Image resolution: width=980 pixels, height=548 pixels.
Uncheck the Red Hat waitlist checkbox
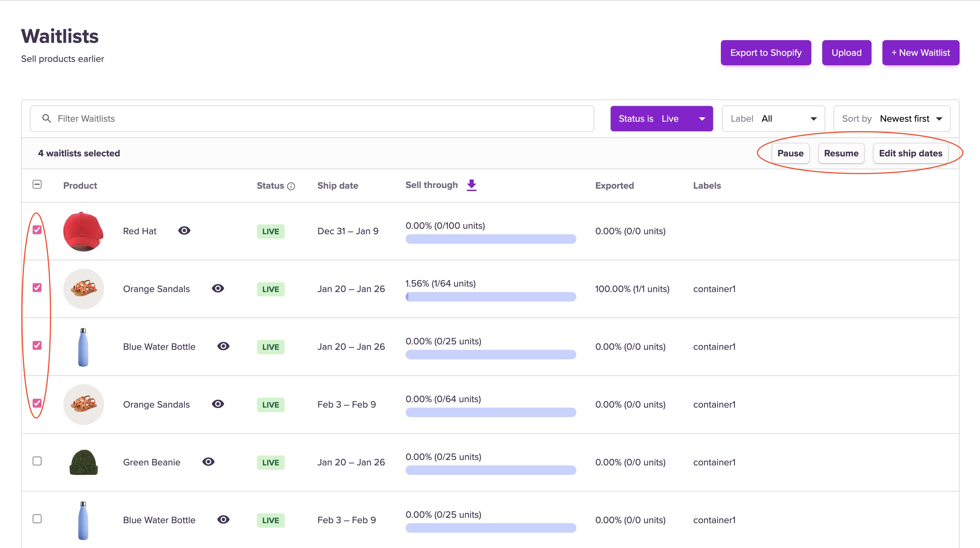37,230
